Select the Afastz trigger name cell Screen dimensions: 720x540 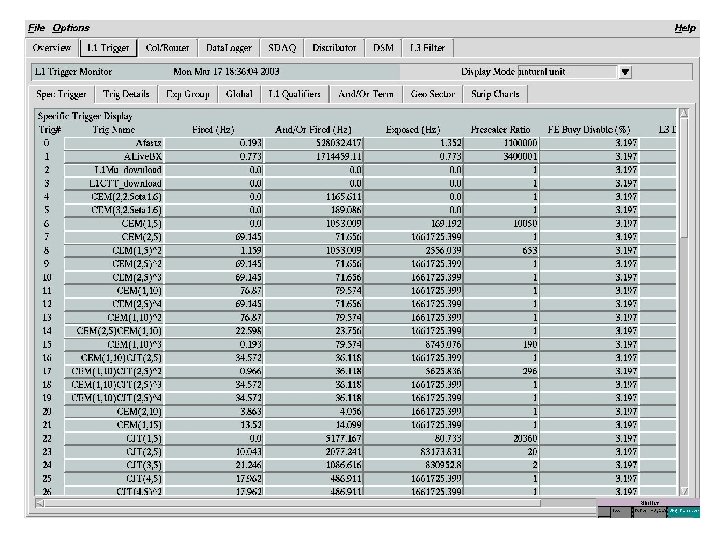pos(113,143)
